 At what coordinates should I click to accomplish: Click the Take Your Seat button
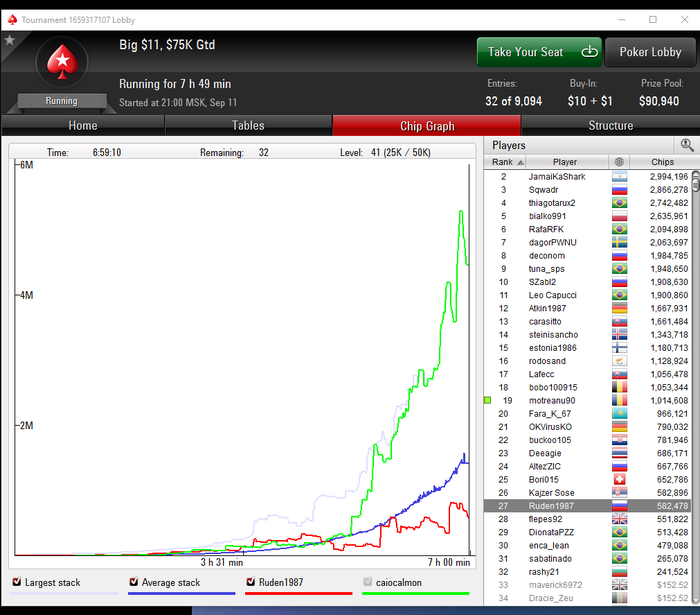click(539, 52)
